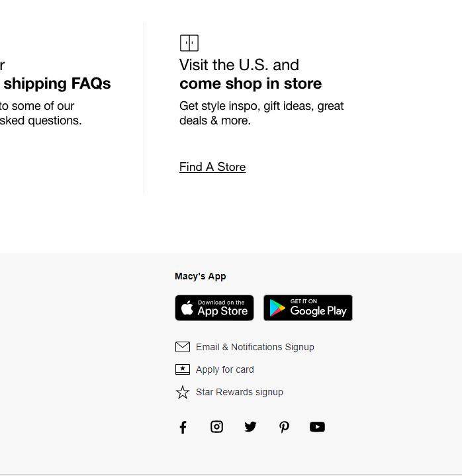462x476 pixels.
Task: Click the store icon above Visit the U.S.
Action: pos(189,43)
